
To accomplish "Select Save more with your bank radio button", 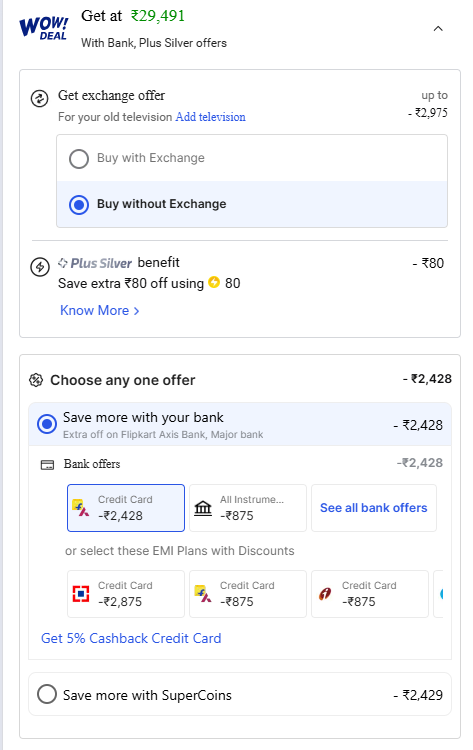I will [47, 424].
